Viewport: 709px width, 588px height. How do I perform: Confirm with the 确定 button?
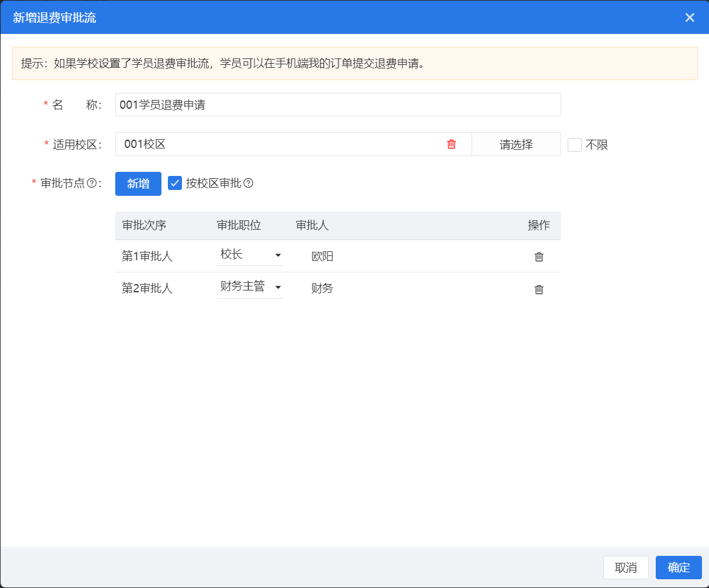pyautogui.click(x=679, y=568)
